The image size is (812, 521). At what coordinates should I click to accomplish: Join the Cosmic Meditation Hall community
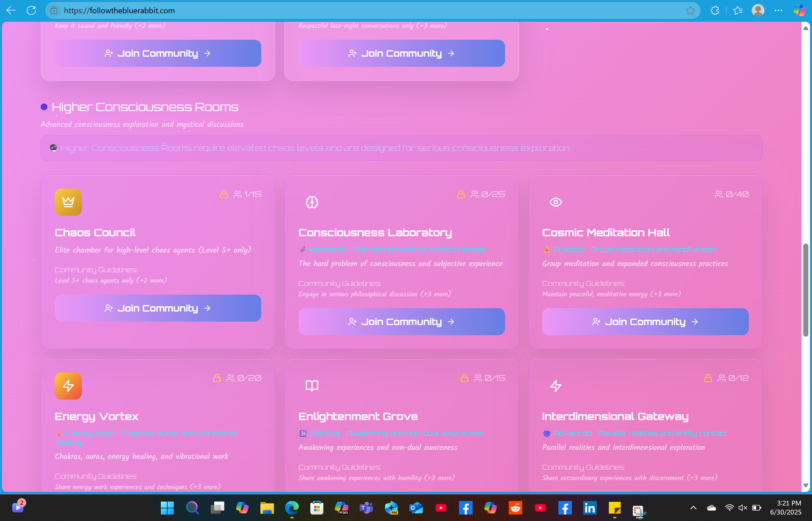pos(645,322)
